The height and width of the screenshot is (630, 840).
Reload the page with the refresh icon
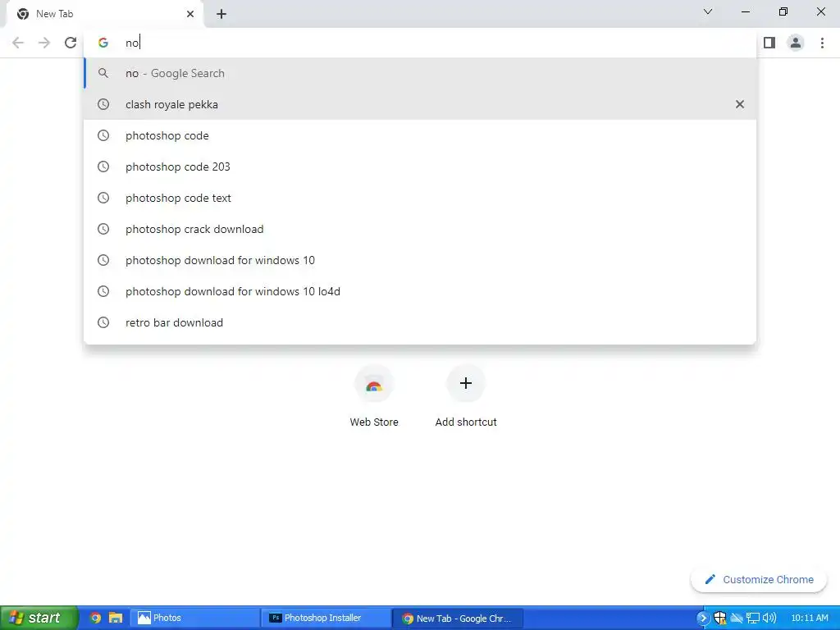click(x=71, y=43)
